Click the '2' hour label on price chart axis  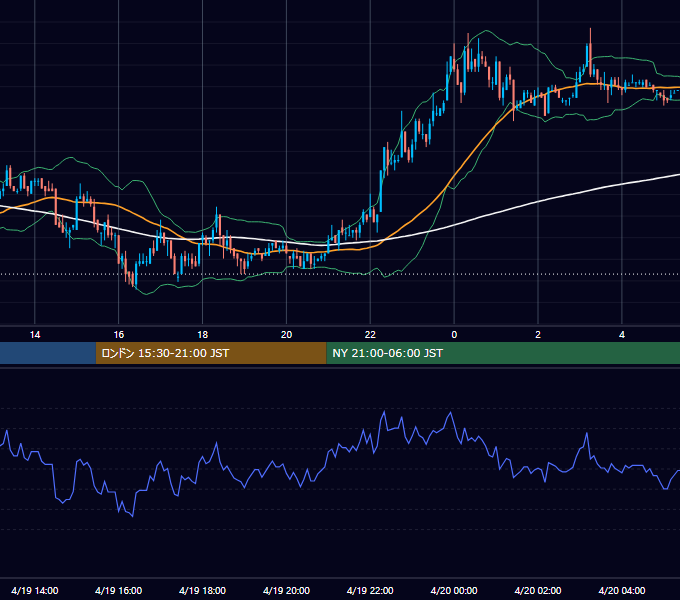click(x=538, y=335)
